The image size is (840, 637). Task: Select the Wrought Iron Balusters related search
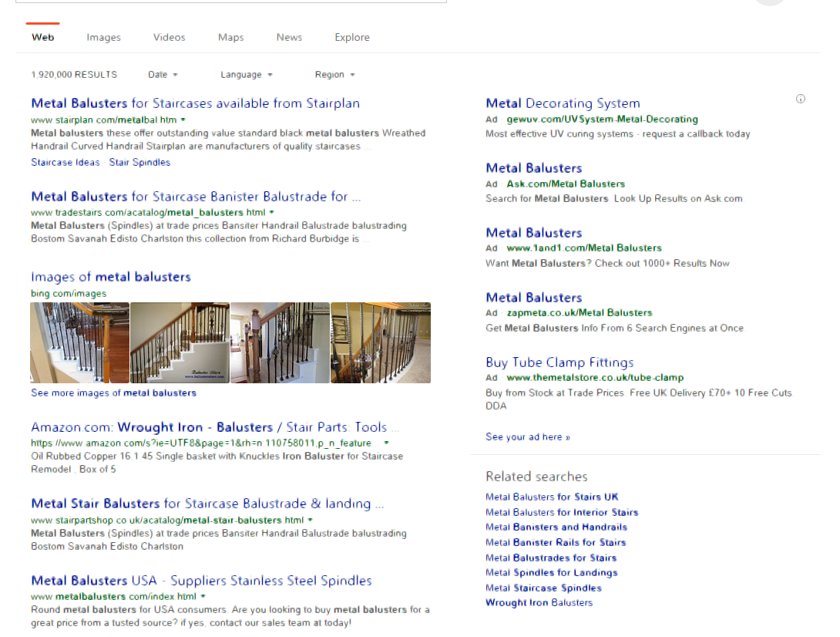pos(539,602)
